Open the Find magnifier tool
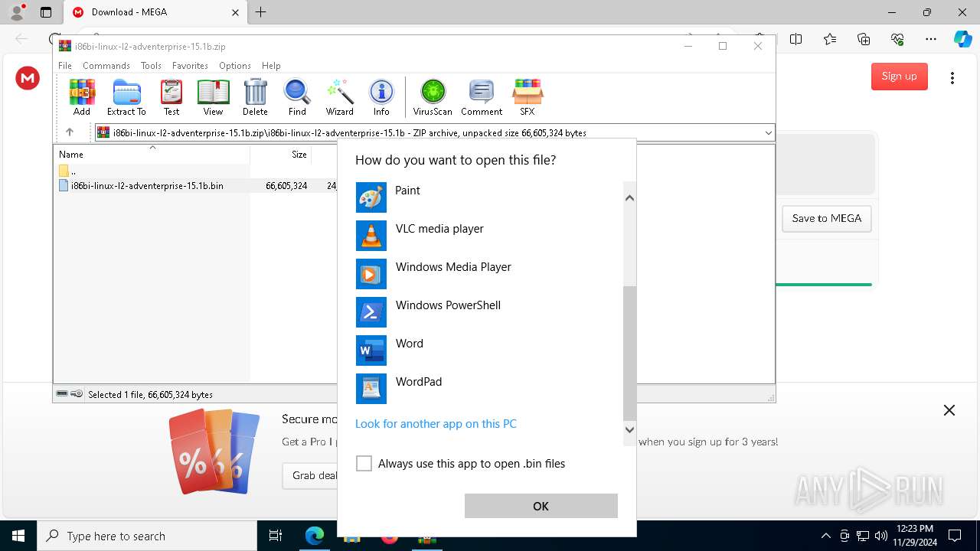Image resolution: width=980 pixels, height=551 pixels. click(x=297, y=96)
